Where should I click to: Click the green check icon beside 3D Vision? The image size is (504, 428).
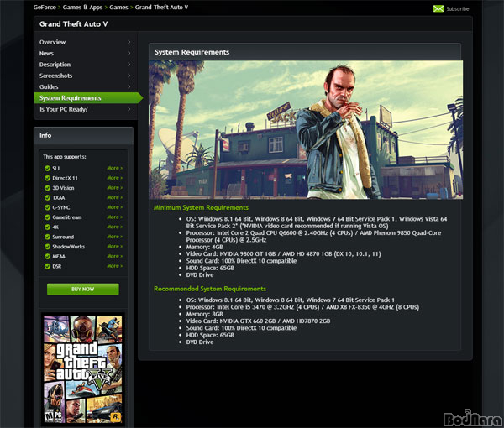[x=47, y=188]
